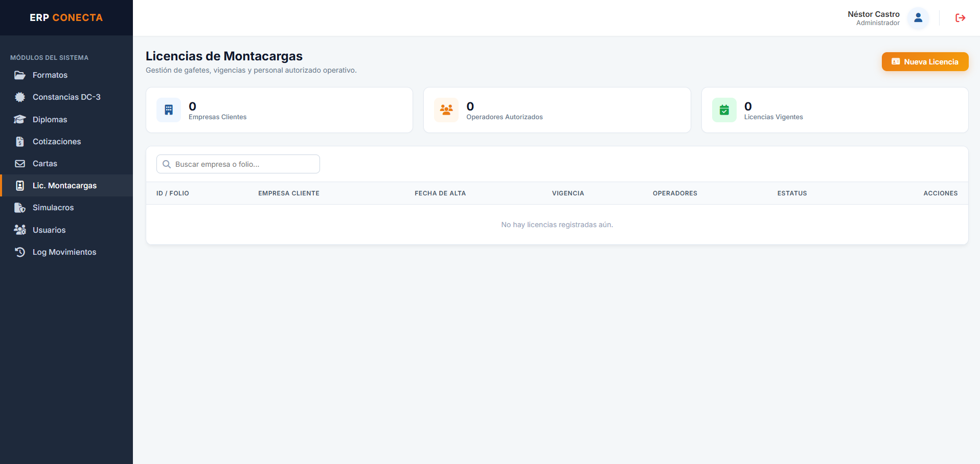980x464 pixels.
Task: Create a Nueva Licencia
Action: (925, 62)
